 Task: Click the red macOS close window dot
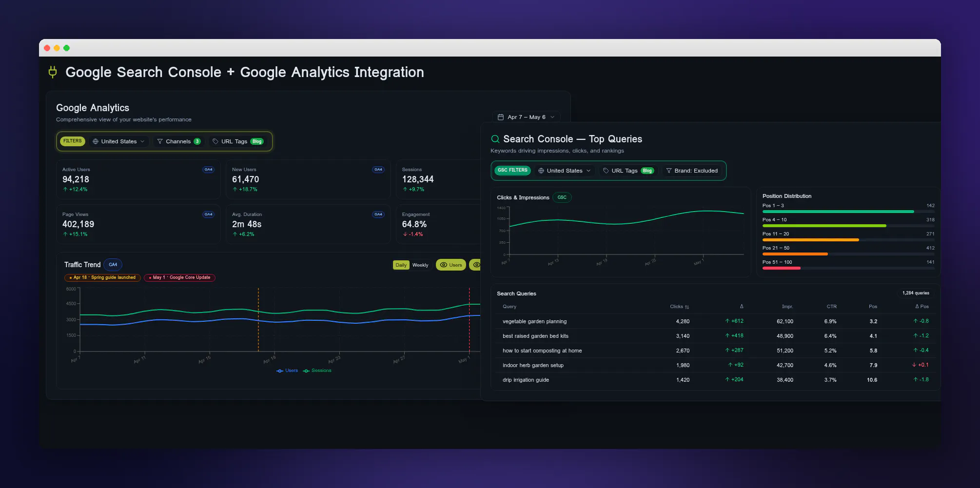47,48
